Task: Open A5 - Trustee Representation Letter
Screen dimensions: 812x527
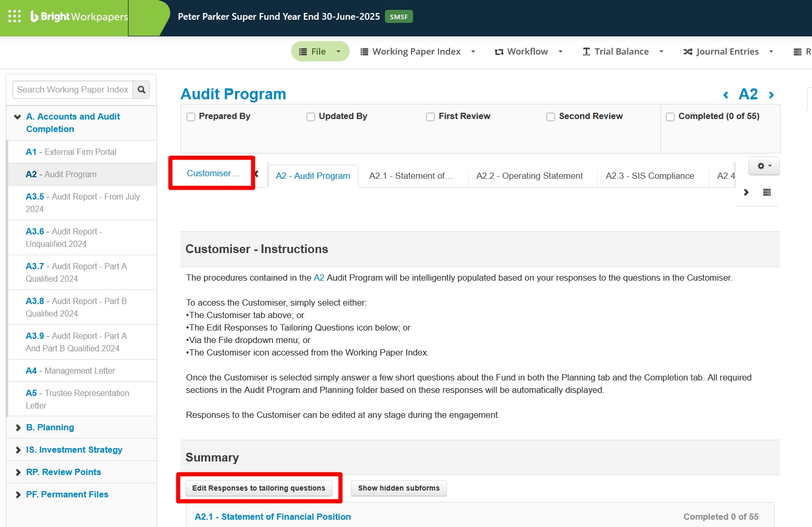Action: pyautogui.click(x=82, y=399)
